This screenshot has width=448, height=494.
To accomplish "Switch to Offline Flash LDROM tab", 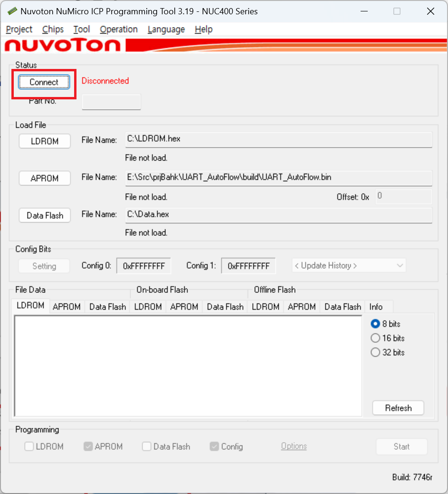I will [x=266, y=307].
